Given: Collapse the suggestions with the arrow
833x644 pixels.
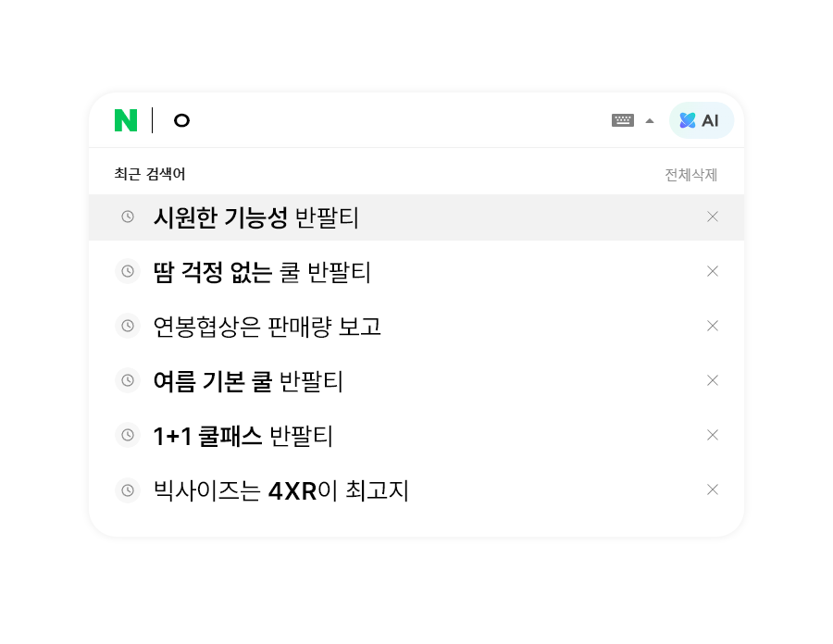Looking at the screenshot, I should tap(650, 120).
